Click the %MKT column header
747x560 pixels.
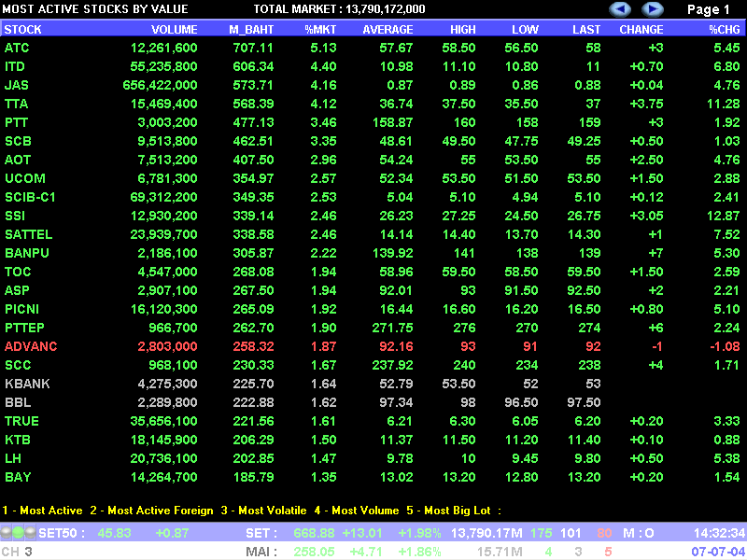320,30
